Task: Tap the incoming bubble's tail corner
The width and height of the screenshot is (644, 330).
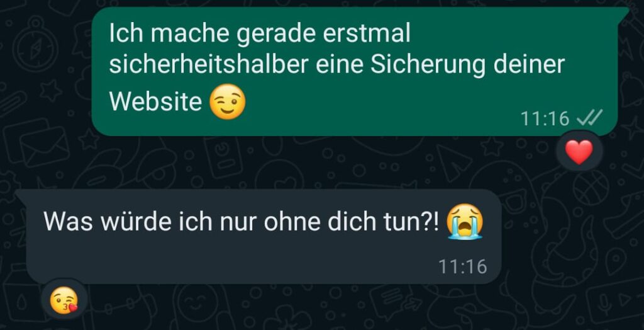Action: pos(21,195)
